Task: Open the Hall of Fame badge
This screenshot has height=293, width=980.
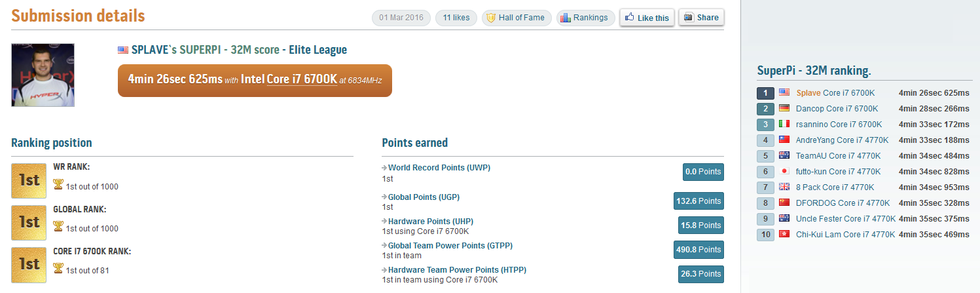Action: pyautogui.click(x=517, y=18)
